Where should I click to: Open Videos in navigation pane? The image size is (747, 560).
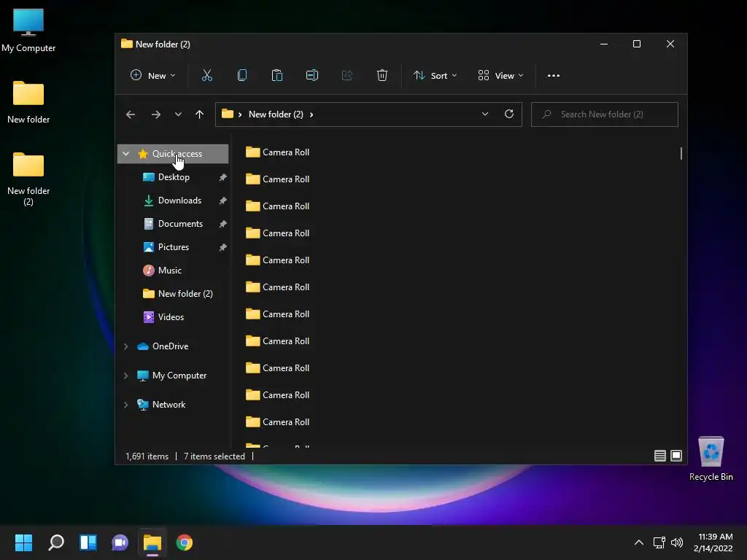(171, 317)
